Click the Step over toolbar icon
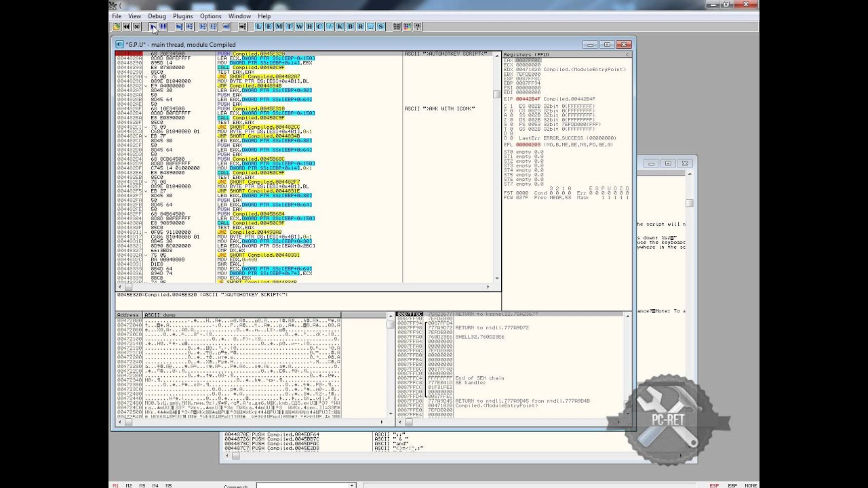 tap(190, 26)
